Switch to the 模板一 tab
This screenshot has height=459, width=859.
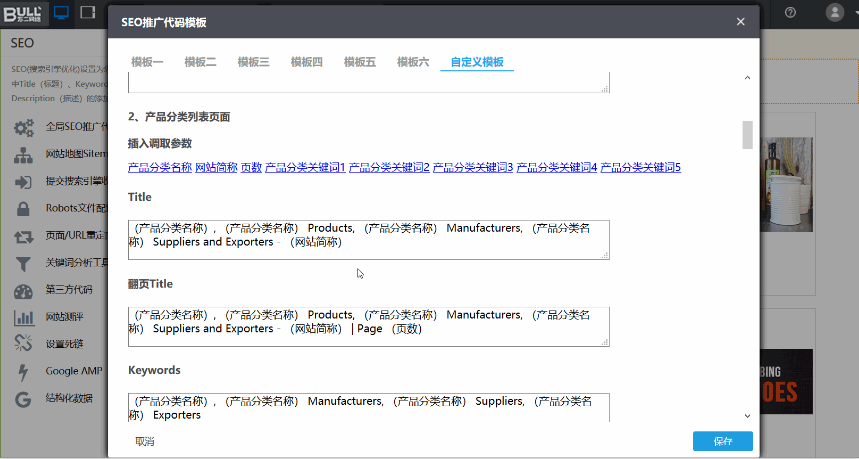147,62
